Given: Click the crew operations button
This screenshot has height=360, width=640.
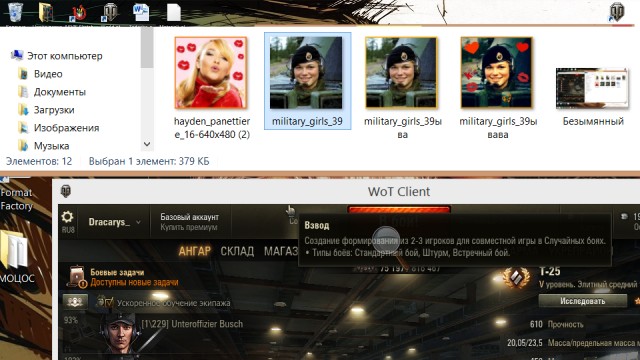Looking at the screenshot, I should point(75,302).
